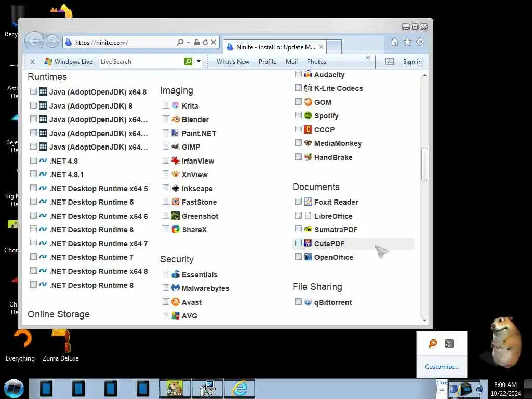Click the page vertical scrollbar thumb
This screenshot has width=532, height=399.
(424, 164)
